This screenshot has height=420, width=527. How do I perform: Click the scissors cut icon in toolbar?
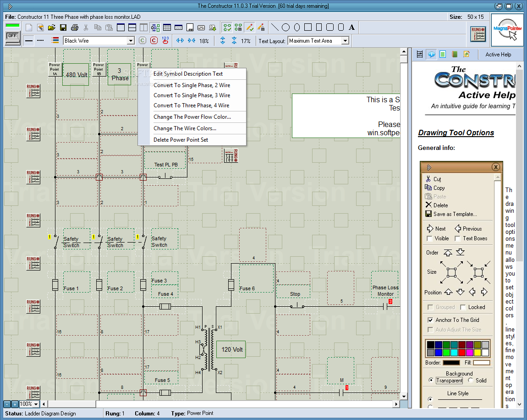[86, 28]
